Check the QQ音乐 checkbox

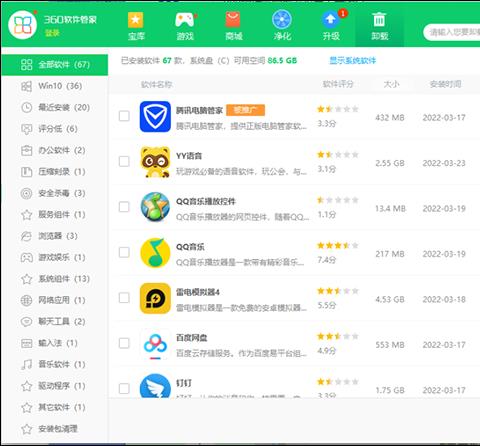pos(124,252)
